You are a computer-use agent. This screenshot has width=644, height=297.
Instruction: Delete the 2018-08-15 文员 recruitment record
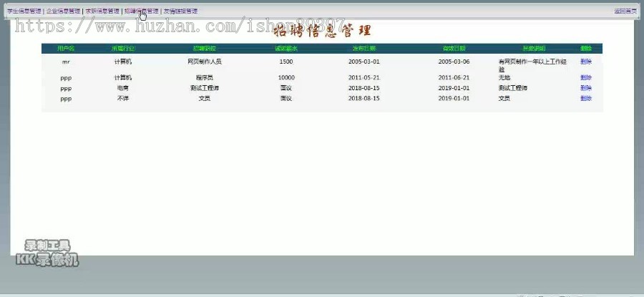(x=585, y=99)
